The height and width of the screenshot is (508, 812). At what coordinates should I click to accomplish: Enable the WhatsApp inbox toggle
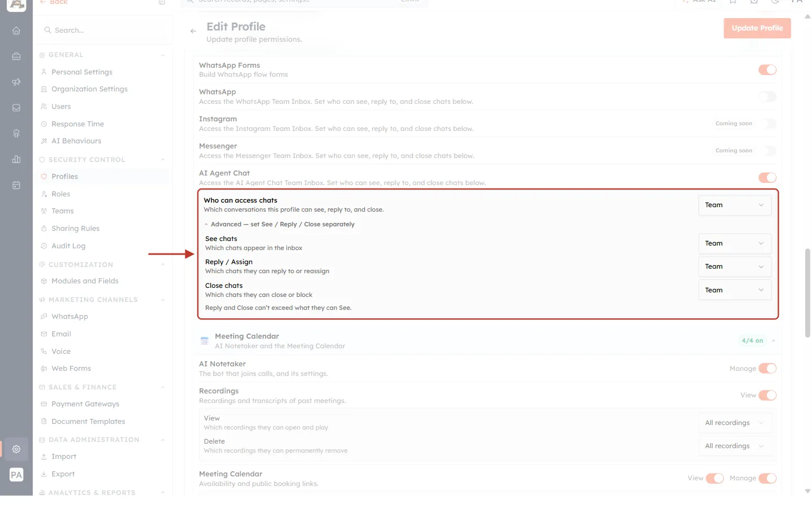coord(767,97)
